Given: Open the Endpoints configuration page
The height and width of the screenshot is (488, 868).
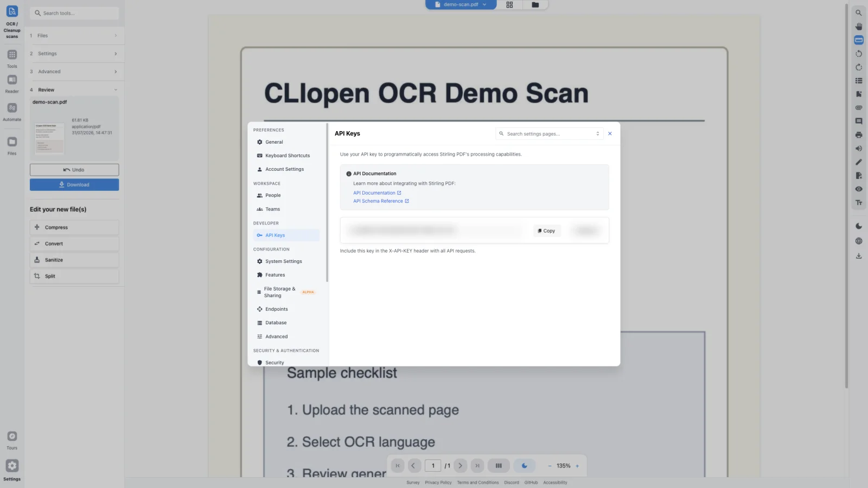Looking at the screenshot, I should [286, 309].
